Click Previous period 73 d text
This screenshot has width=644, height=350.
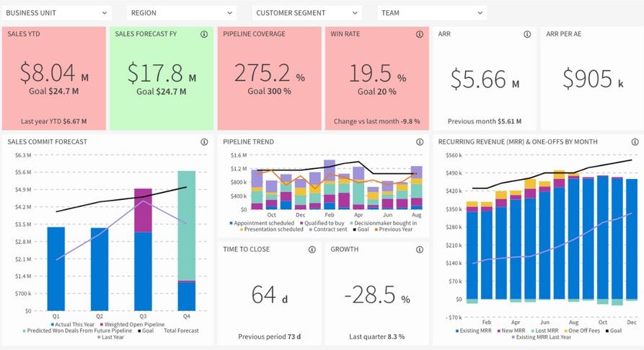[x=270, y=336]
